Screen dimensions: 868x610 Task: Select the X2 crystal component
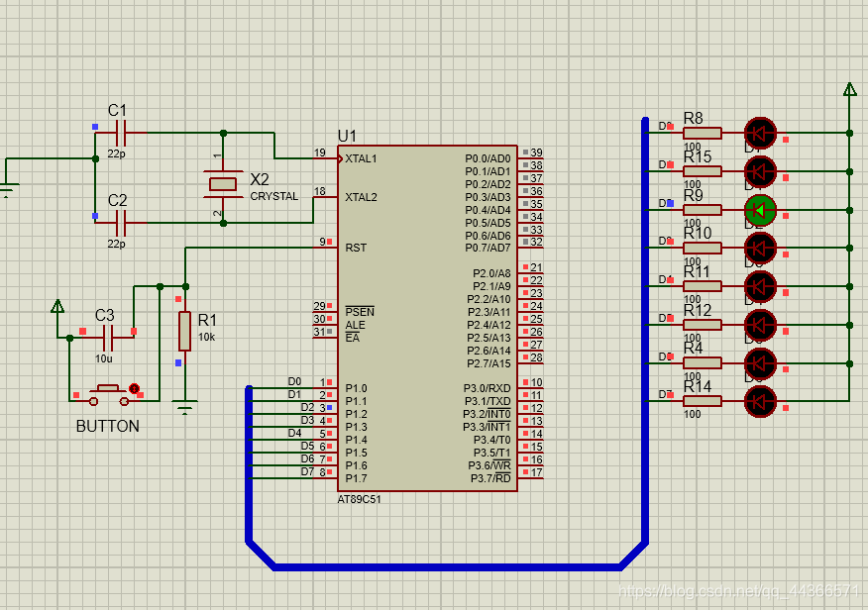coord(223,183)
